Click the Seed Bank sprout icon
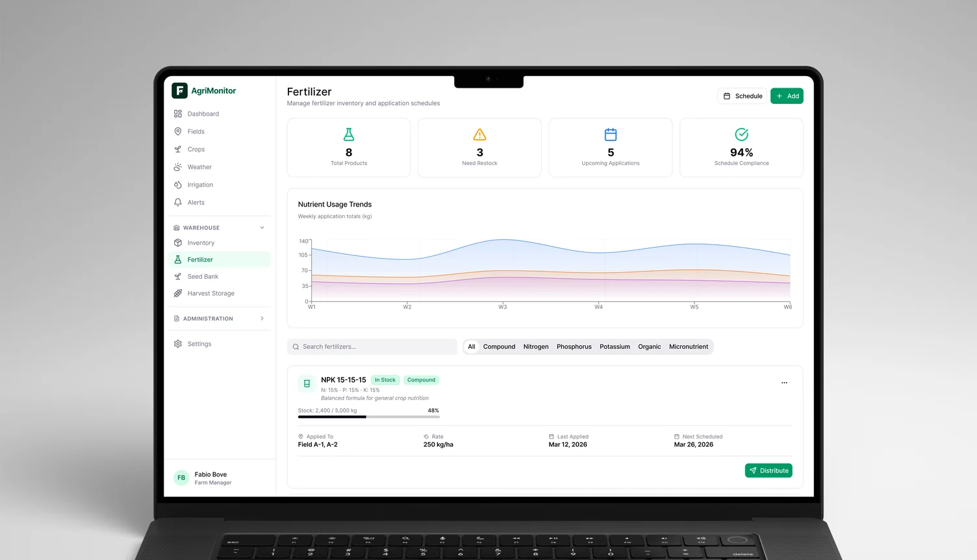Image resolution: width=977 pixels, height=560 pixels. (178, 277)
